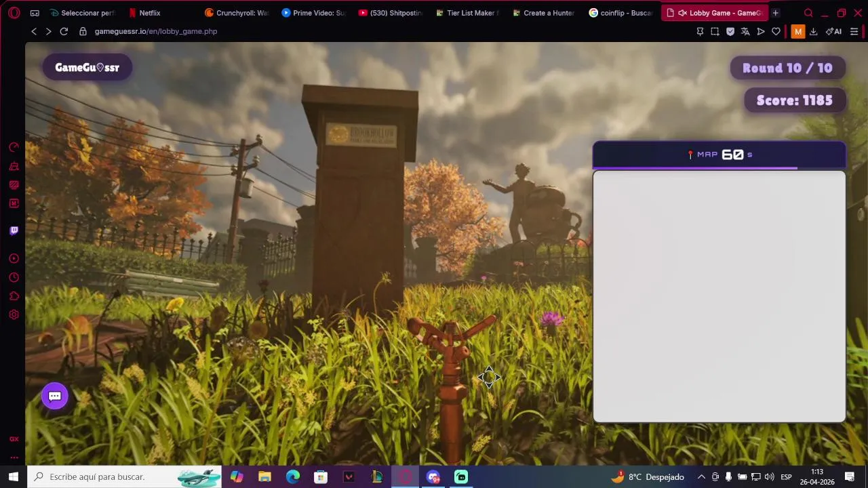Viewport: 868px width, 488px height.
Task: Switch to the Tier List Maker tab
Action: pos(468,13)
